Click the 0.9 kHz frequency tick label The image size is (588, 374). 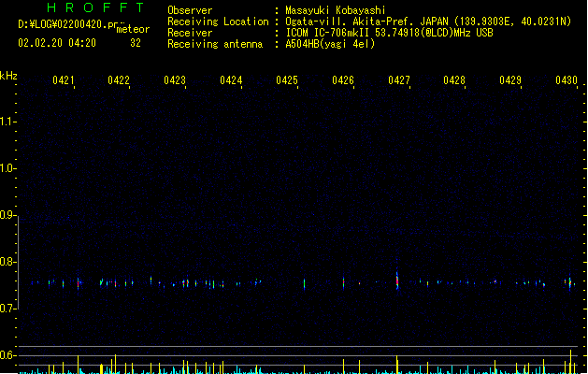tap(7, 215)
